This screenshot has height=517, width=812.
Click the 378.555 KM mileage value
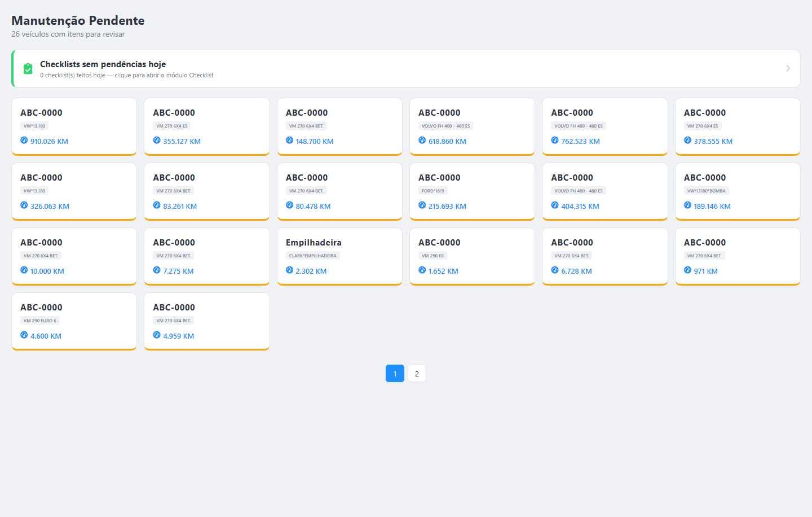pyautogui.click(x=713, y=142)
